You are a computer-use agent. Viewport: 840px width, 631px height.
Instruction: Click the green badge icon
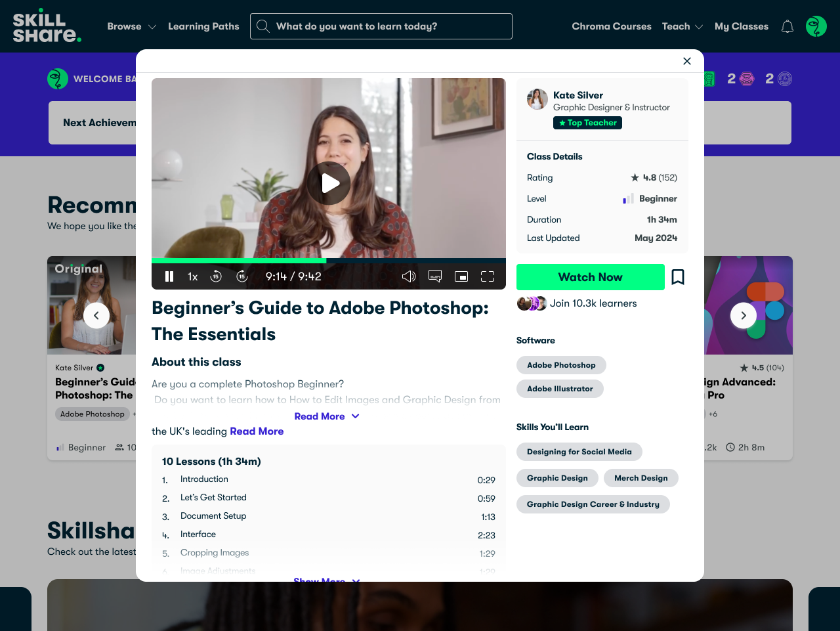tap(709, 79)
